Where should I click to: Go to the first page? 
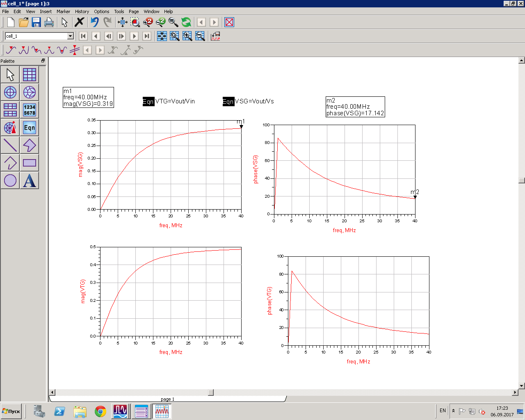pos(83,36)
